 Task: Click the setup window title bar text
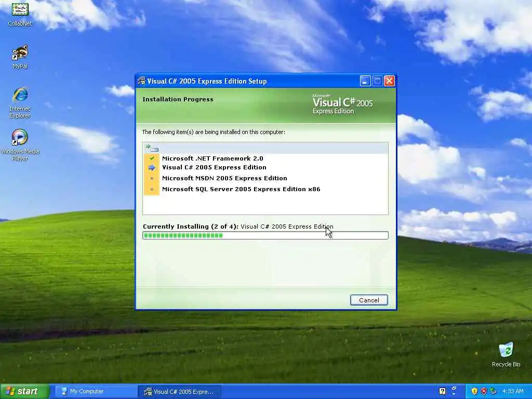coord(207,81)
